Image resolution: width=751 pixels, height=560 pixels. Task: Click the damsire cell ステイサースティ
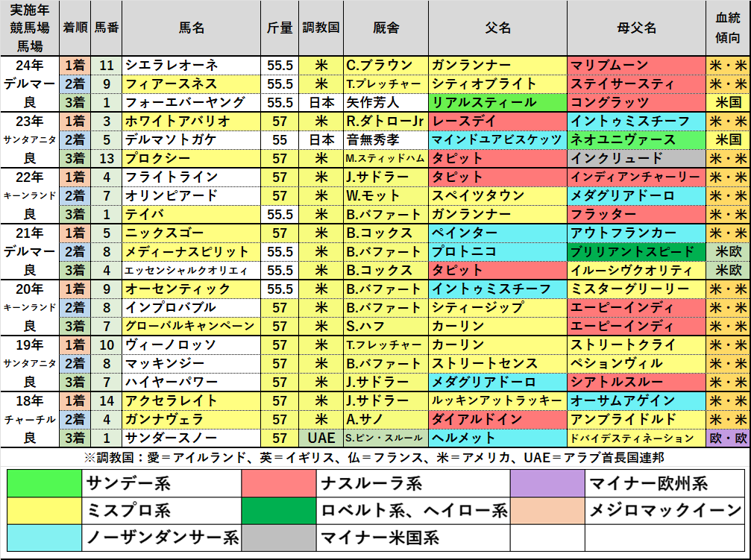(636, 84)
